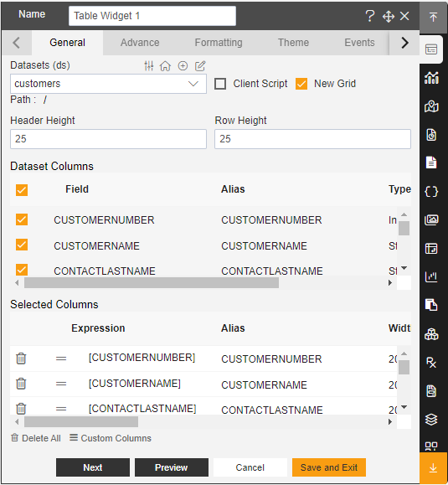Screen dimensions: 448x485
Task: Click the Save and Exit button
Action: pyautogui.click(x=329, y=467)
